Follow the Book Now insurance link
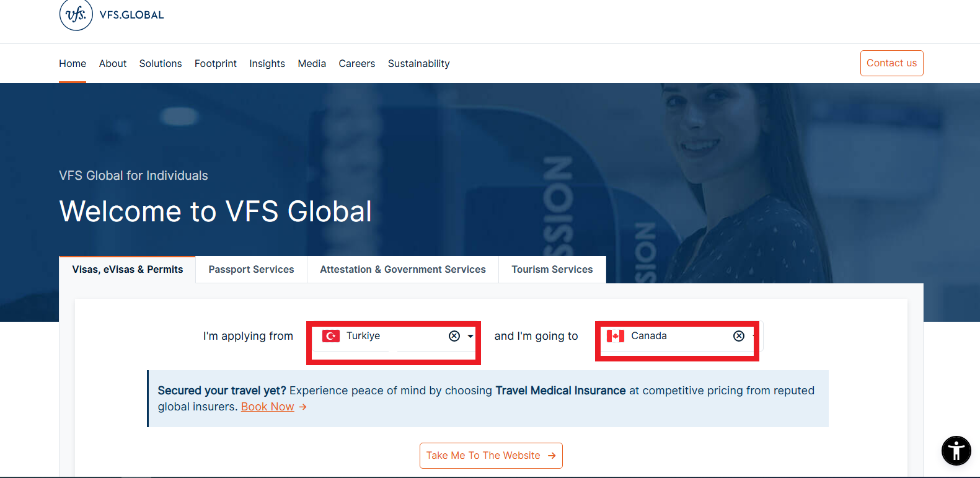This screenshot has height=478, width=980. (x=268, y=407)
